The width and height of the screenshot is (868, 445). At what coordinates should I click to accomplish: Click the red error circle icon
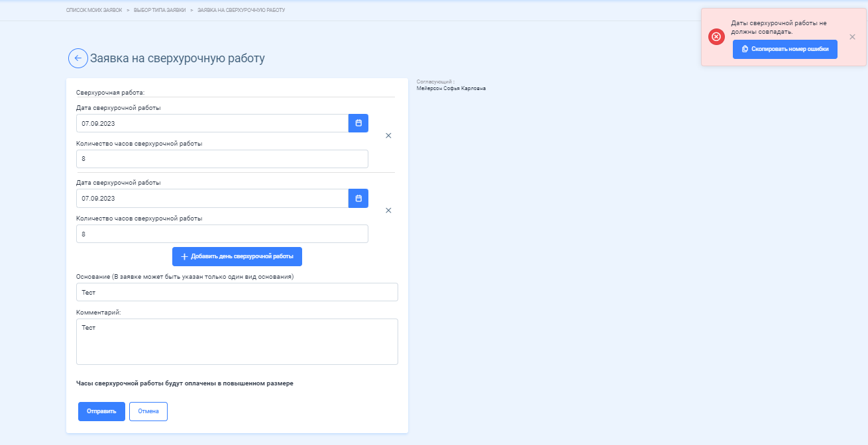pyautogui.click(x=716, y=37)
